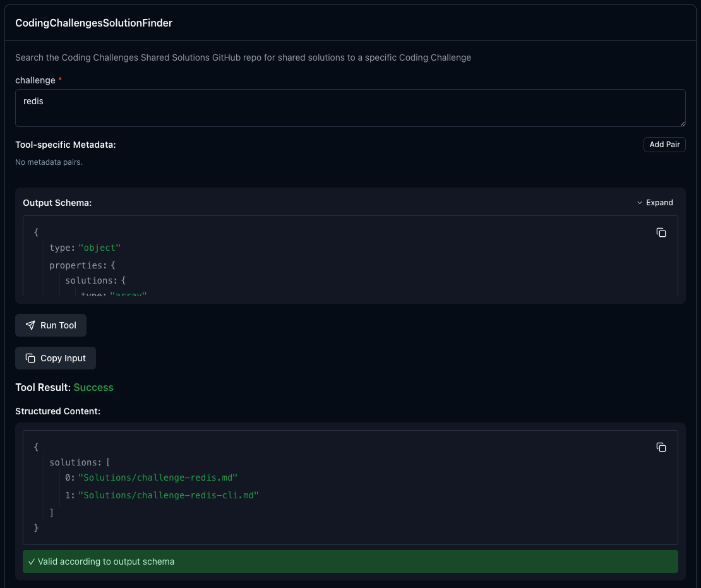
Task: Click the "object" type value in Output Schema
Action: [99, 248]
